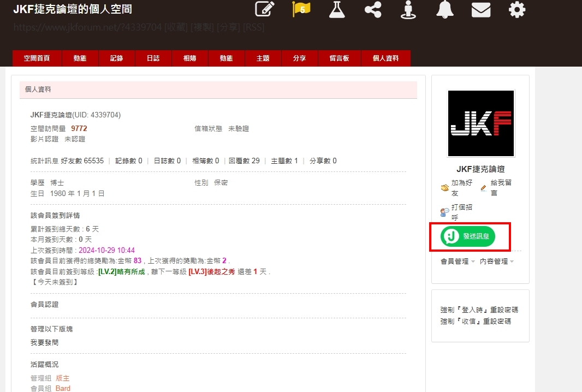Click 加為好友 link
The image size is (582, 392).
point(461,188)
